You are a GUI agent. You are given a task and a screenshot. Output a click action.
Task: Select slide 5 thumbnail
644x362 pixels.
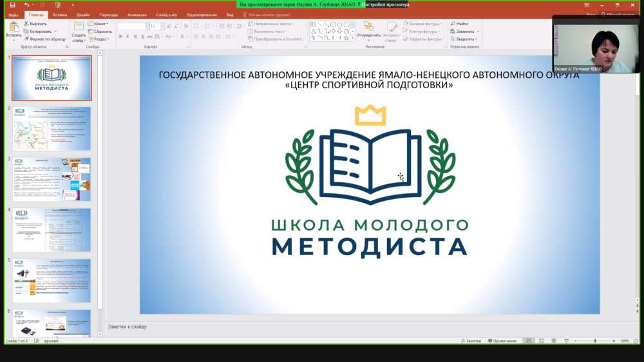pyautogui.click(x=52, y=281)
